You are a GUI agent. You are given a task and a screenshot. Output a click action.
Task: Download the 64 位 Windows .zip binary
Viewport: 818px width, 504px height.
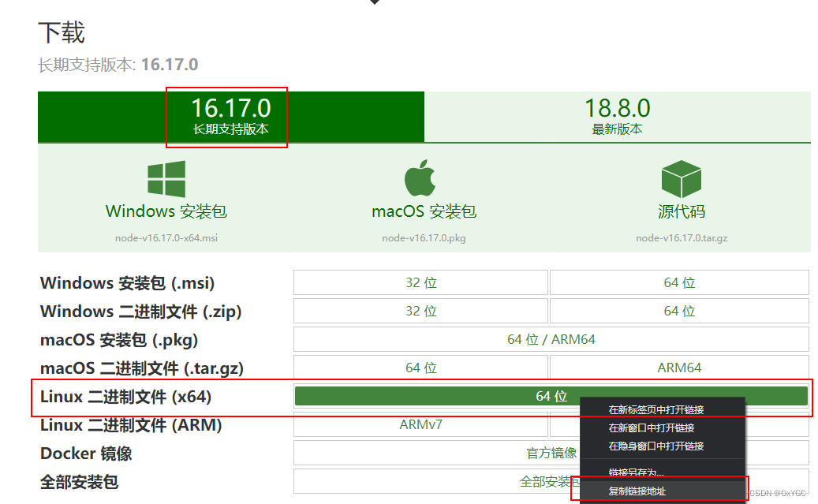(x=679, y=311)
